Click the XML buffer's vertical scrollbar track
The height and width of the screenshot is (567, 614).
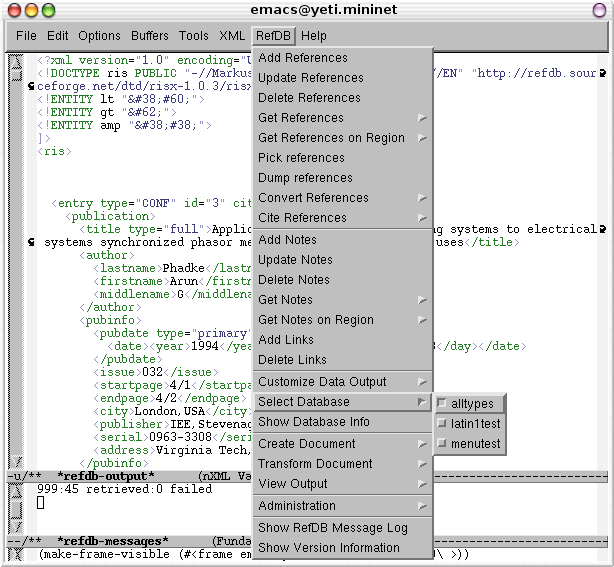[x=16, y=260]
